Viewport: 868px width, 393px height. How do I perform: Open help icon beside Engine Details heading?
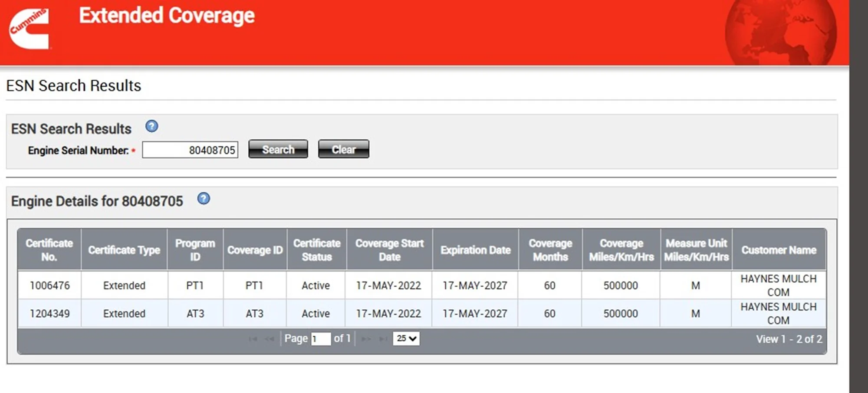click(204, 199)
